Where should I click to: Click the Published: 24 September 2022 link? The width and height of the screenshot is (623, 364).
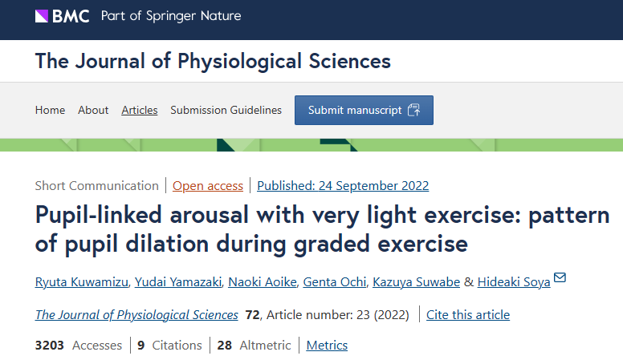point(343,186)
